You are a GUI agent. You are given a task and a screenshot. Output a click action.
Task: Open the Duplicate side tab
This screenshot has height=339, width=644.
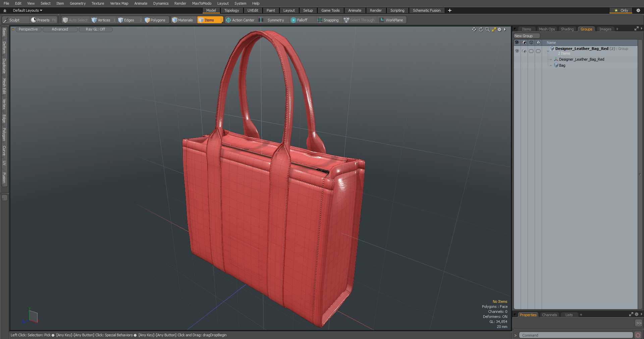[x=4, y=66]
